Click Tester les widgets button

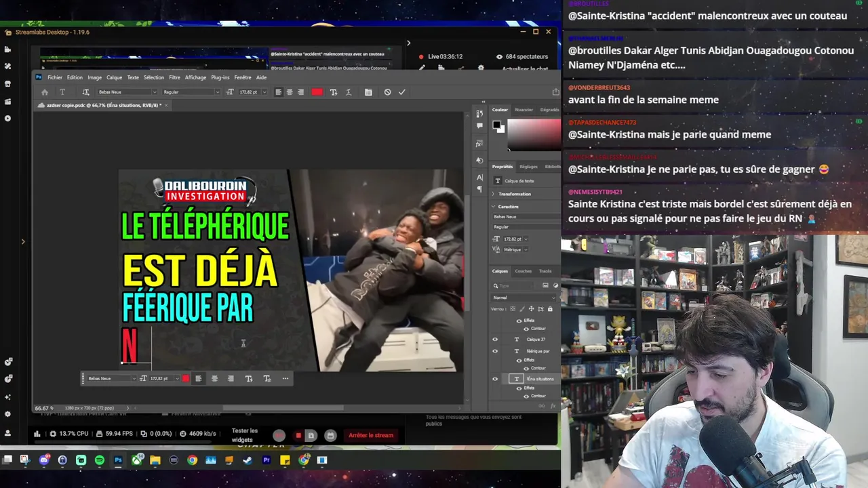(x=245, y=435)
